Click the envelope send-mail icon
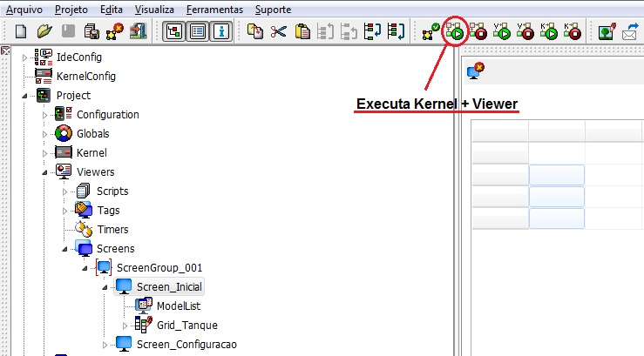 tap(630, 31)
